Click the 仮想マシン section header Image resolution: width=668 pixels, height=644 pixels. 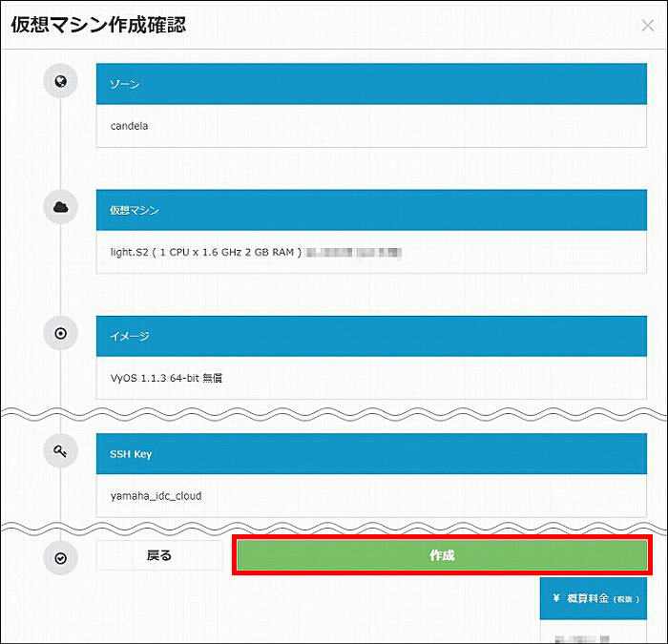(371, 210)
